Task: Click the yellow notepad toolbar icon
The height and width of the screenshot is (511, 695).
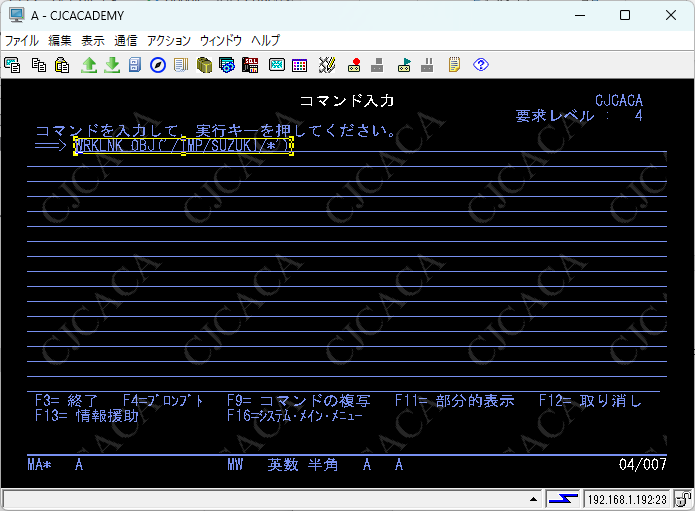Action: tap(455, 65)
